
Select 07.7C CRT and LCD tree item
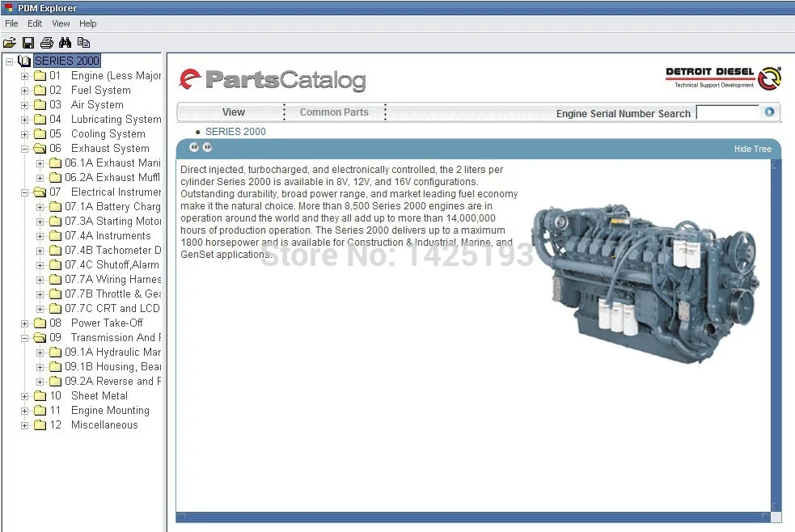[112, 309]
